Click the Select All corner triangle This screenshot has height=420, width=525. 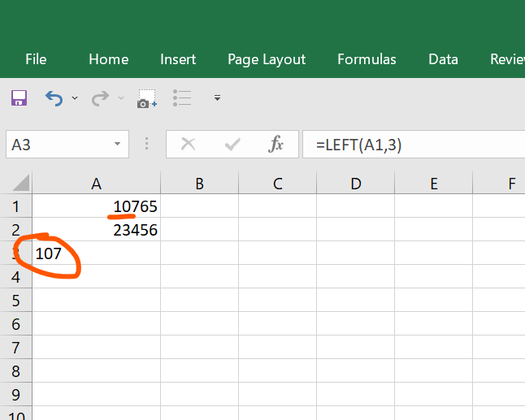pos(21,183)
